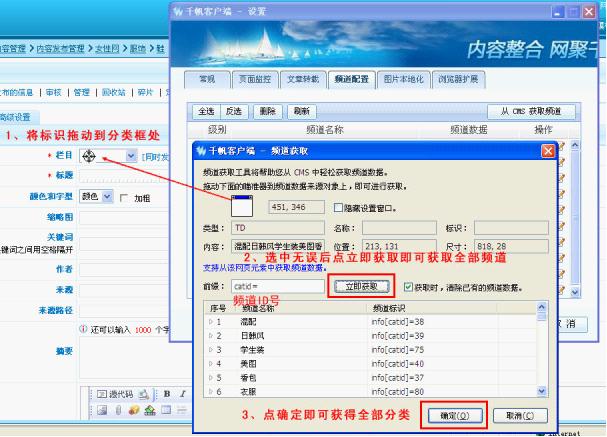
Task: Close the 频道获取 dialog with red X
Action: point(547,151)
